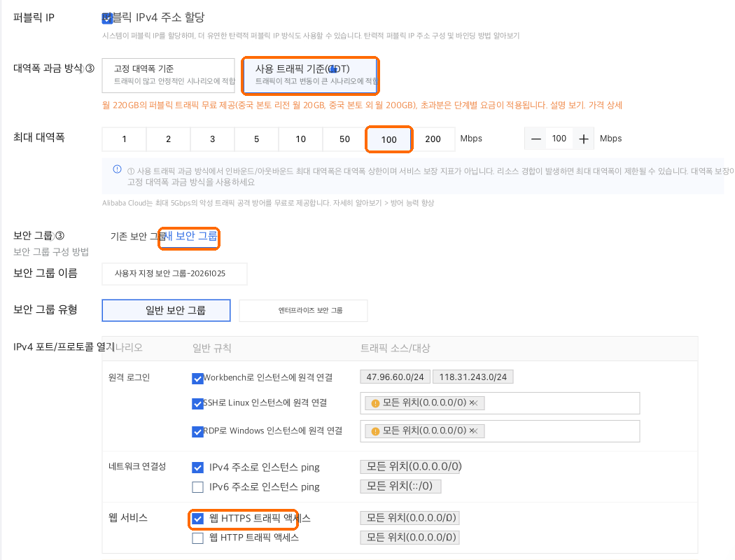
Task: Choose 200 Mbps bandwidth preset
Action: tap(433, 139)
